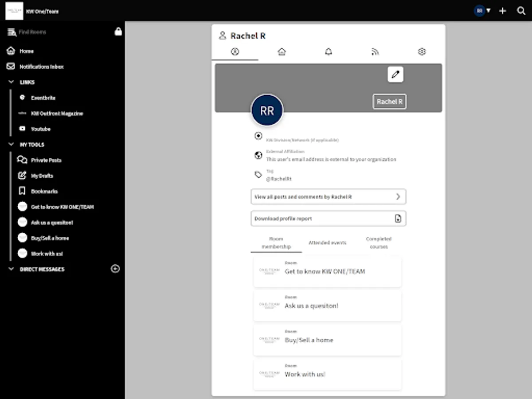Click the RR profile avatar circle
Viewport: 532px width, 399px height.
click(267, 111)
